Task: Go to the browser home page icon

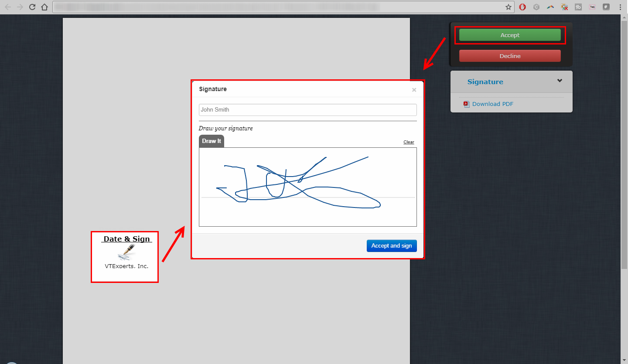Action: (x=44, y=7)
